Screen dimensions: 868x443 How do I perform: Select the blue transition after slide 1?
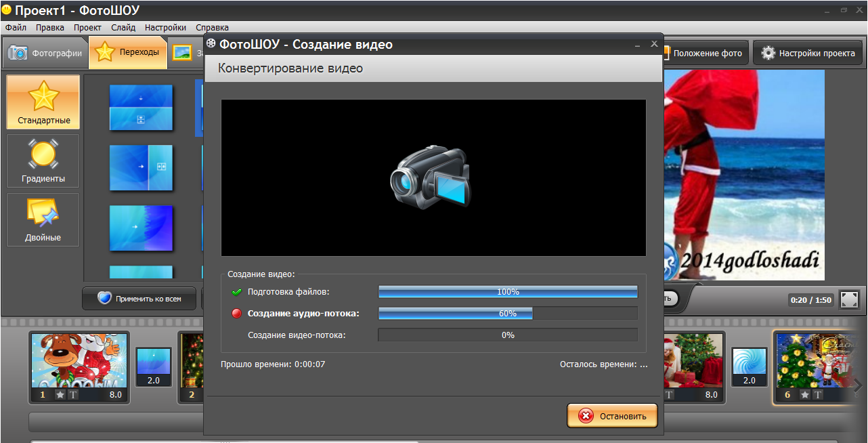click(x=154, y=368)
